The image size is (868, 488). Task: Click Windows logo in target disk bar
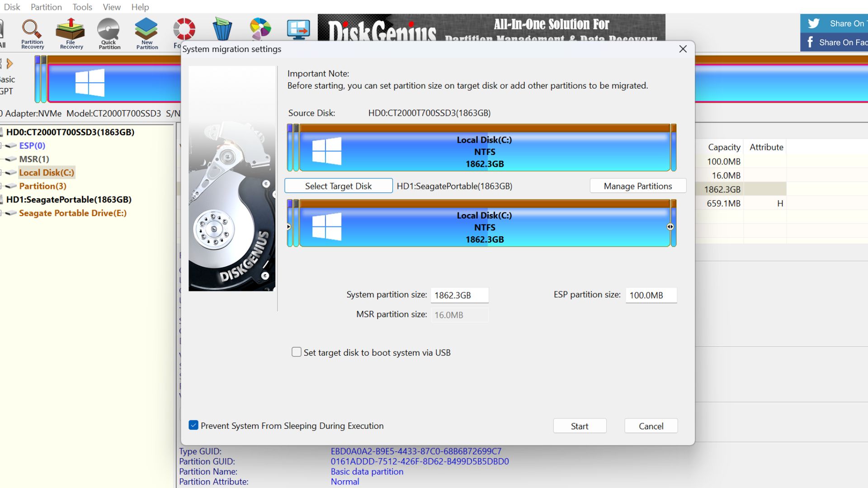(x=326, y=226)
